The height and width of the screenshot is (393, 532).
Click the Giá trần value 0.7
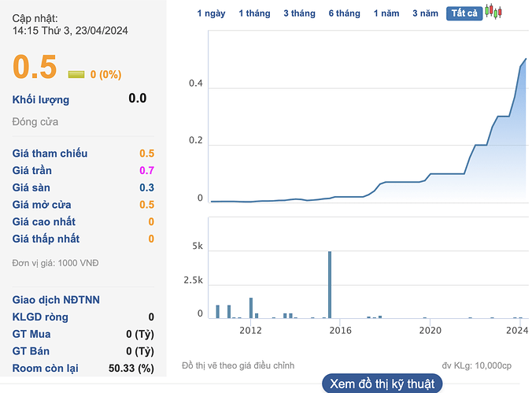click(x=147, y=170)
